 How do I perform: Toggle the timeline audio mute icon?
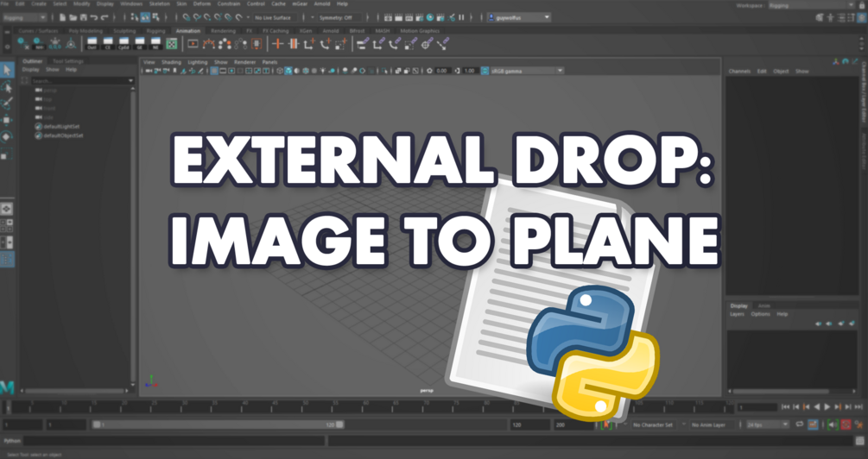click(833, 424)
